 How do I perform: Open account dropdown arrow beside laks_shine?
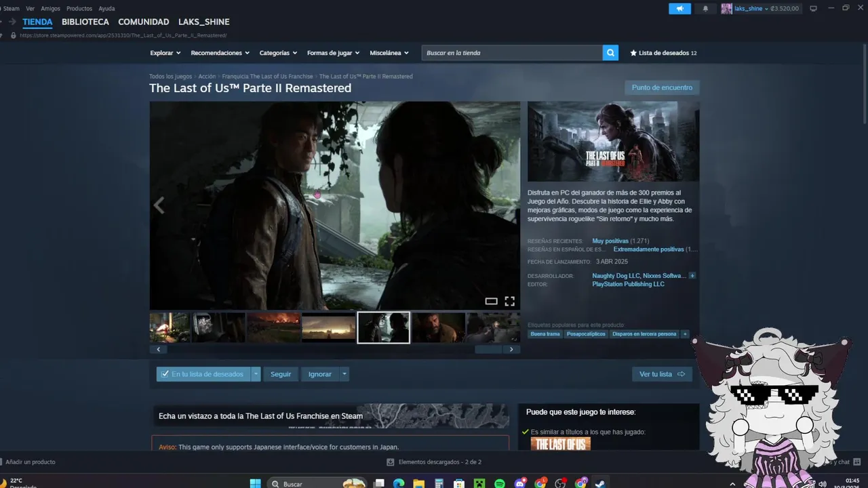[766, 9]
